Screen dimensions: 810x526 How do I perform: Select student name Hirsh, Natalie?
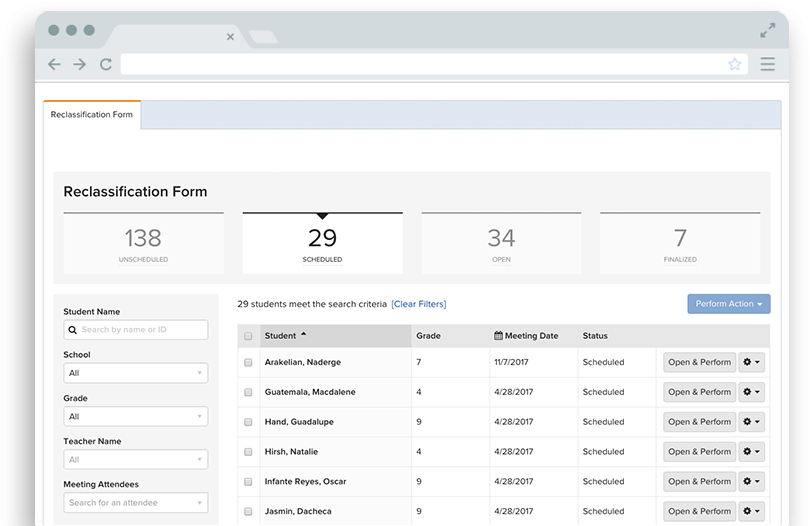coord(291,452)
